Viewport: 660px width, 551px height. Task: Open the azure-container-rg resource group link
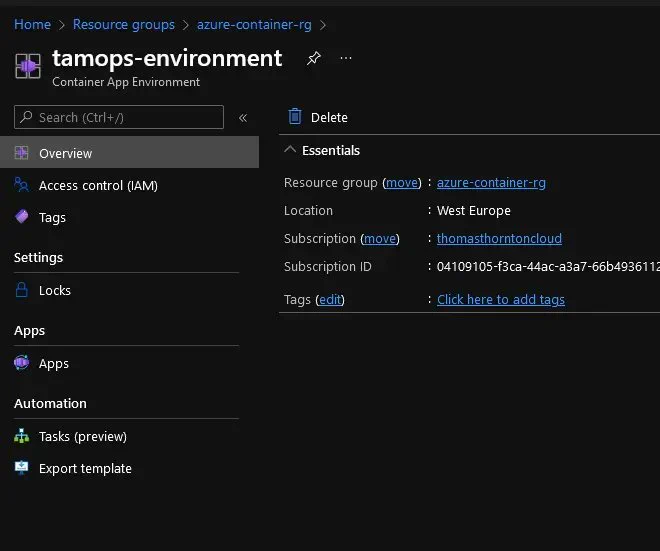(x=491, y=183)
